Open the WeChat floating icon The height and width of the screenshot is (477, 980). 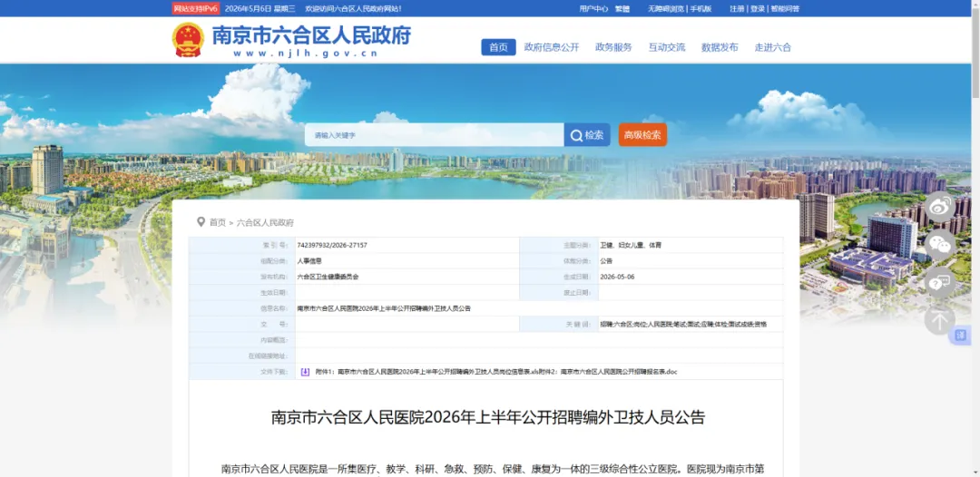pyautogui.click(x=939, y=245)
